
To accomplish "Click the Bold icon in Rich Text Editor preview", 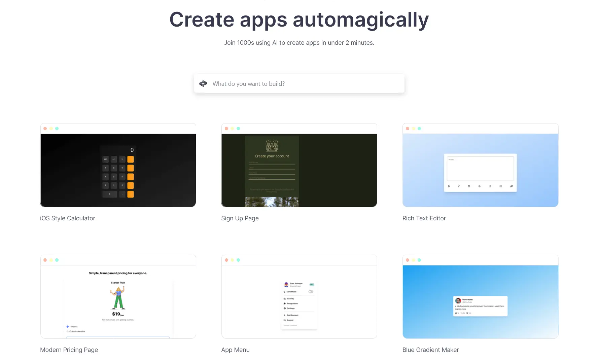I will pos(449,186).
